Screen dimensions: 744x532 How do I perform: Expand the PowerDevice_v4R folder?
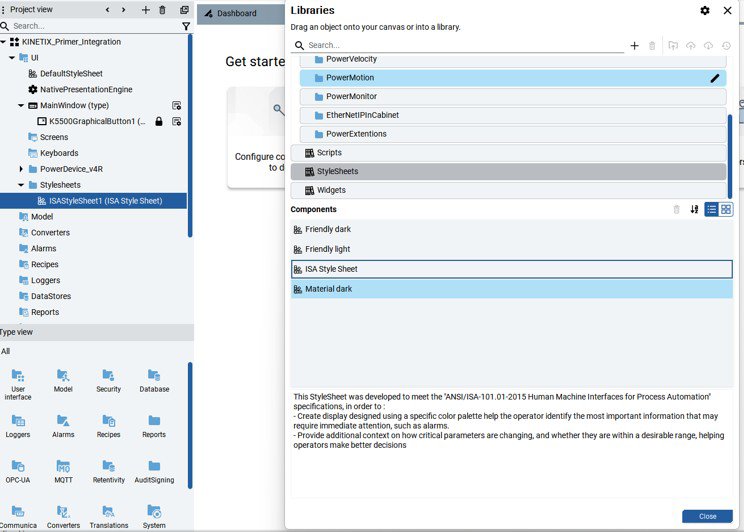(21, 169)
